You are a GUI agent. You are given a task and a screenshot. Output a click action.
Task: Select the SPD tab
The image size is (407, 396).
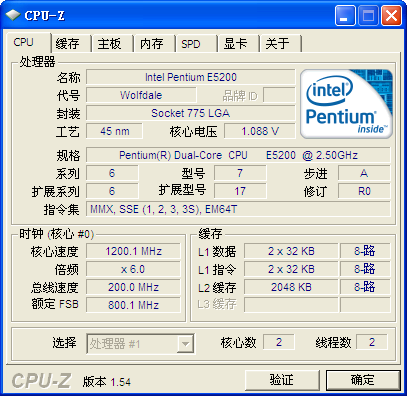(195, 44)
